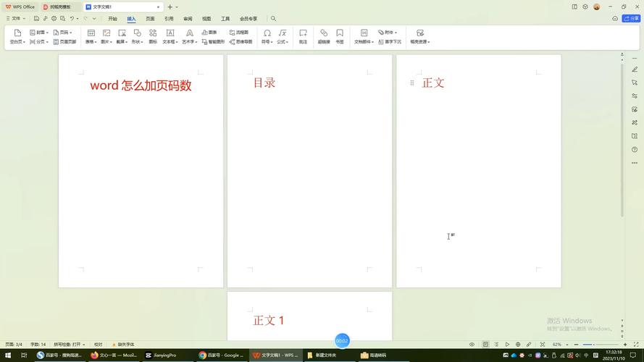
Task: Toggle eye-protection mode in status bar
Action: [472, 345]
